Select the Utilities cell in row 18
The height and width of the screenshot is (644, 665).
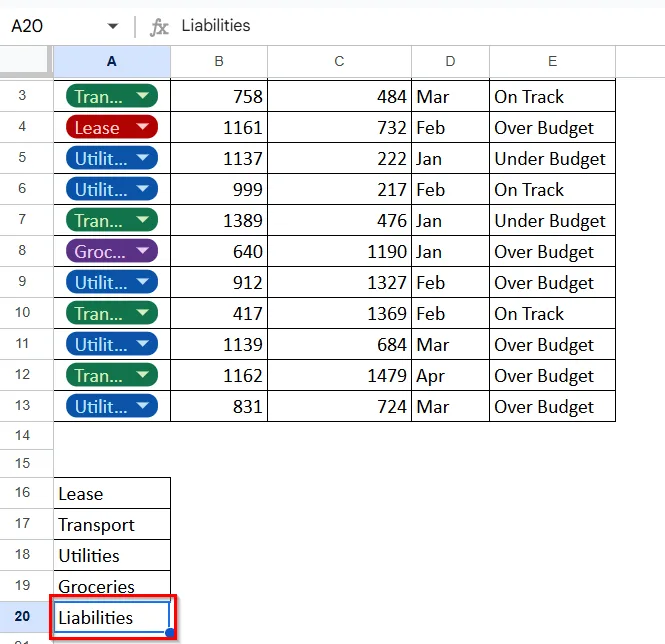(112, 555)
